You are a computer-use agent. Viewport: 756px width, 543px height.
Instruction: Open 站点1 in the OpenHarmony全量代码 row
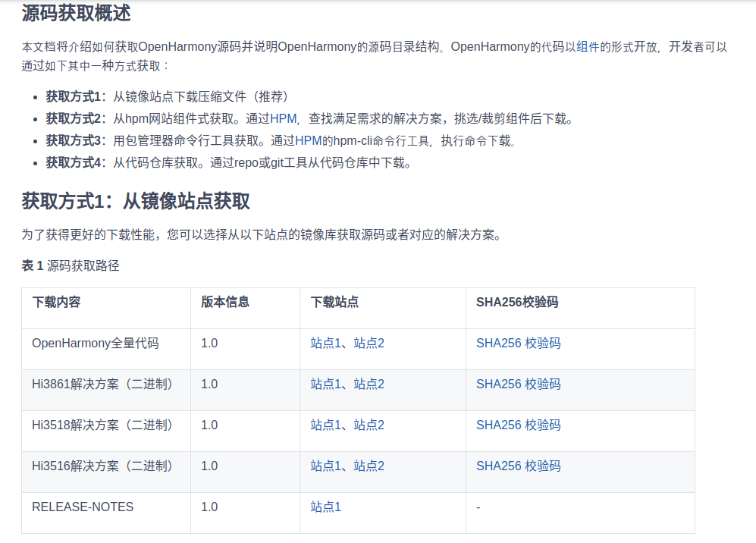coord(325,343)
